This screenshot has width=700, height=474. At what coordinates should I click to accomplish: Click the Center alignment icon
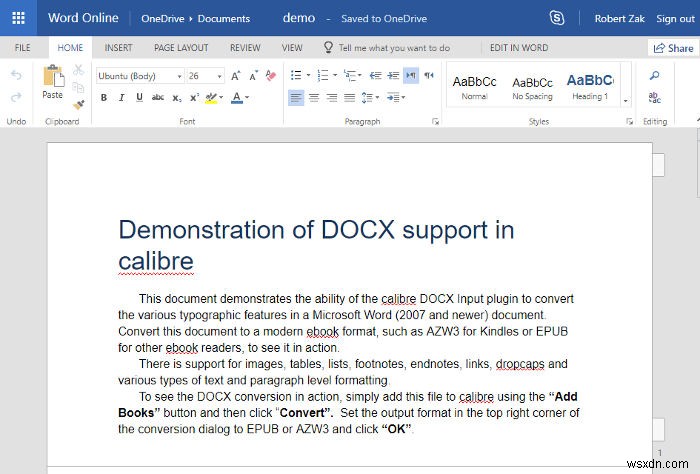click(314, 97)
